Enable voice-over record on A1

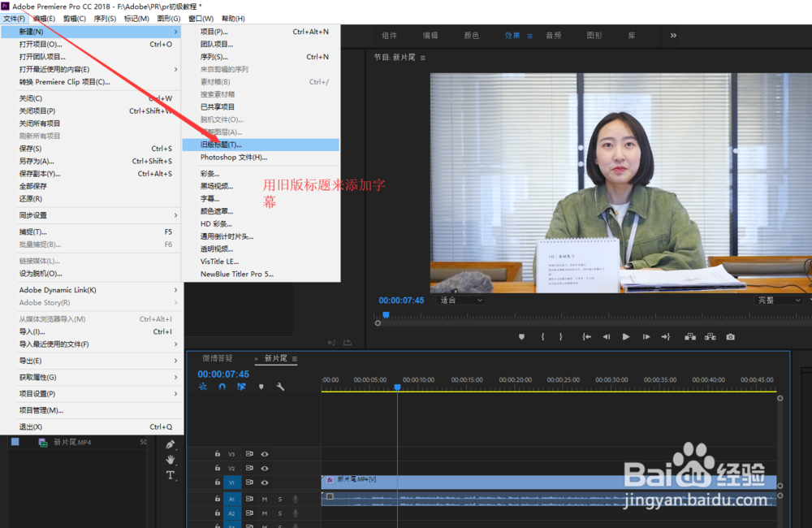point(296,499)
